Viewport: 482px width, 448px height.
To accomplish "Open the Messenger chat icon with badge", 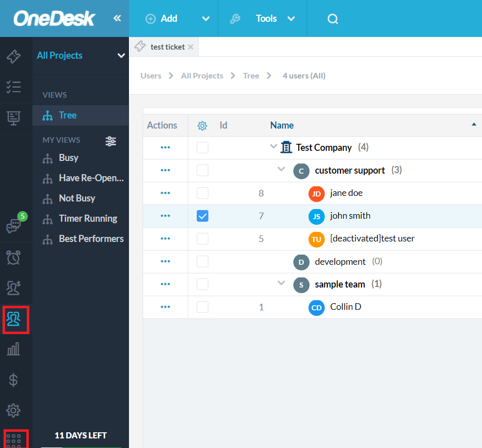I will pos(14,226).
